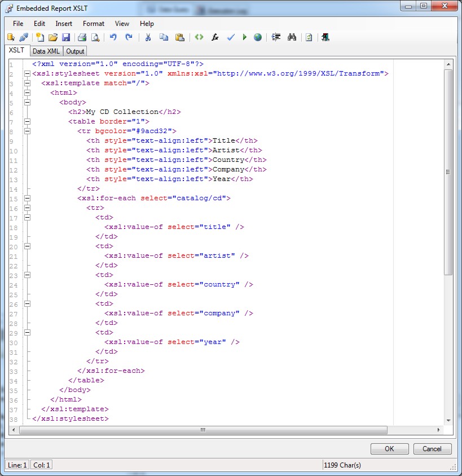This screenshot has width=462, height=476.
Task: Open Find with the binoculars icon
Action: click(x=292, y=37)
